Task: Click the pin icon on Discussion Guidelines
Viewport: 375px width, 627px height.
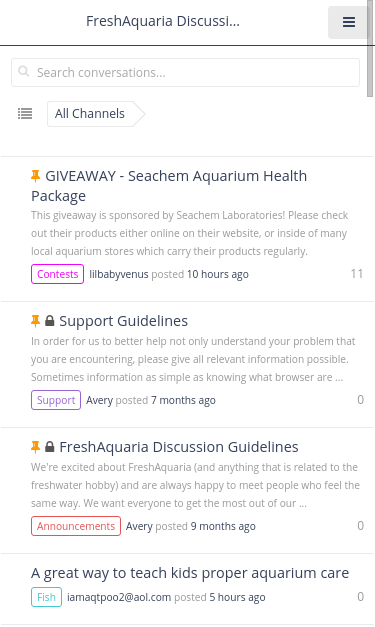Action: pos(36,447)
